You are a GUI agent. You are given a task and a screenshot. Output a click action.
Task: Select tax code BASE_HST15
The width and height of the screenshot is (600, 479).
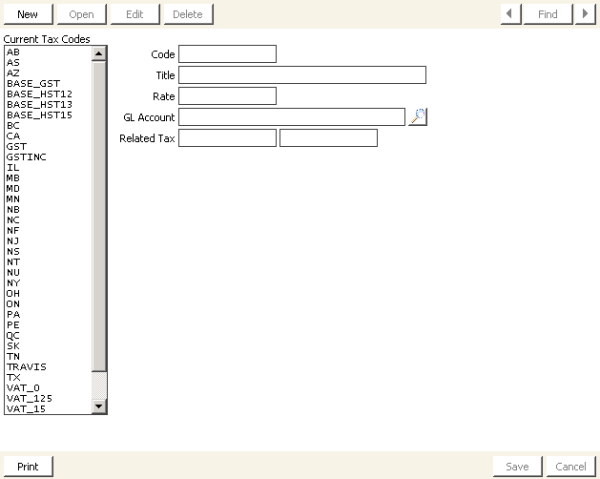tap(48, 115)
